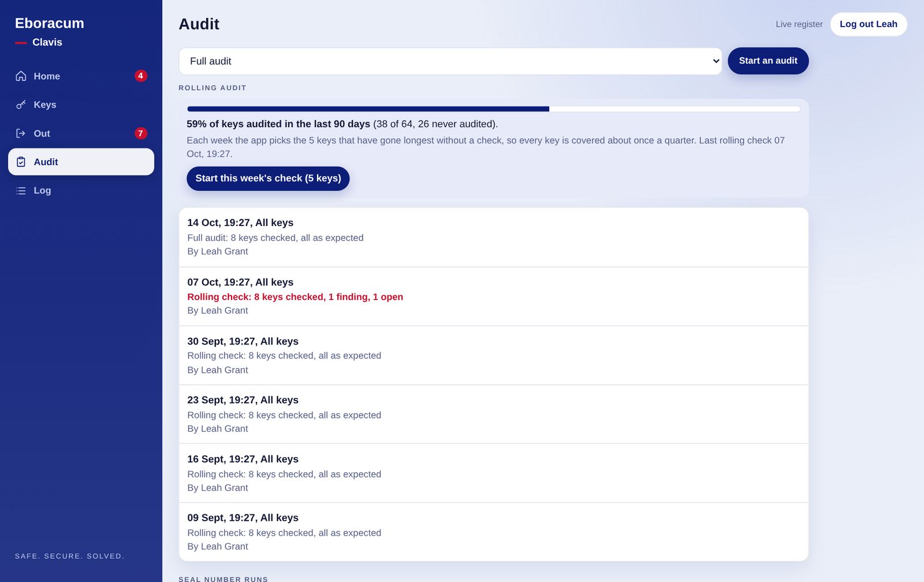The height and width of the screenshot is (582, 924).
Task: Open the 23 Sept, 19:27 audit entry
Action: (x=494, y=414)
